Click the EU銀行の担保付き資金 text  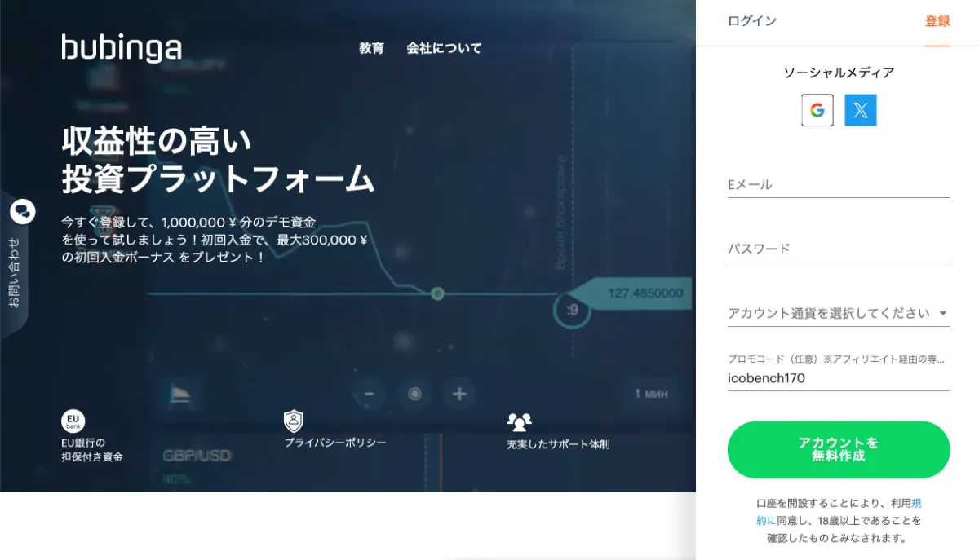point(92,450)
